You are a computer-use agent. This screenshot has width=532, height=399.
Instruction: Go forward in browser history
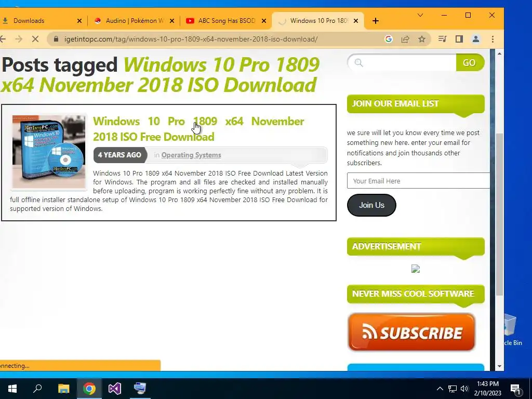tap(19, 39)
